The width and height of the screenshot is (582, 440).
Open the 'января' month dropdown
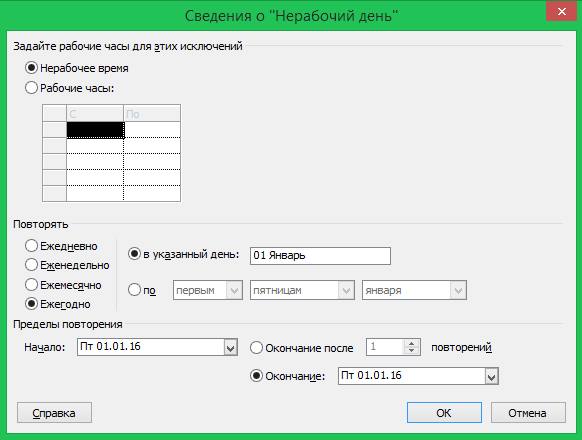tap(458, 290)
